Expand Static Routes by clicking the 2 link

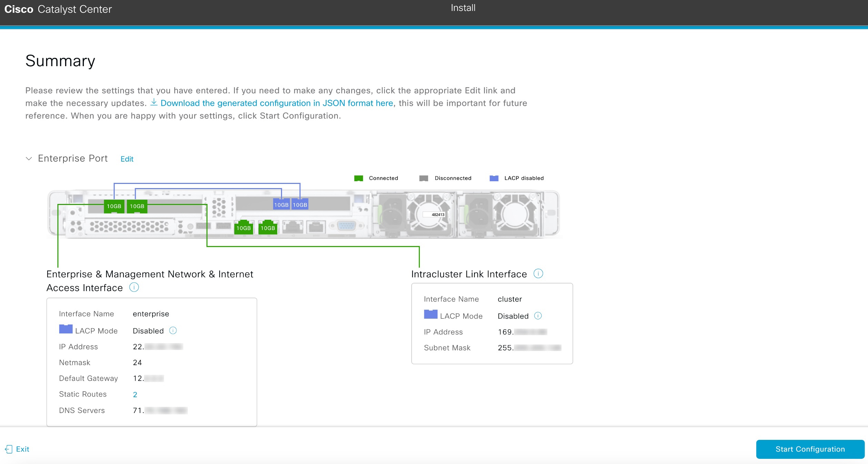coord(135,394)
